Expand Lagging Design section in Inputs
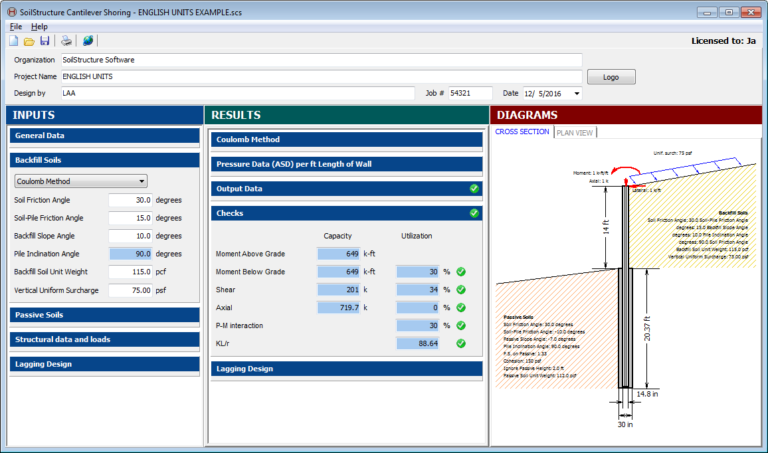Screen dimensions: 768x453 click(x=104, y=364)
